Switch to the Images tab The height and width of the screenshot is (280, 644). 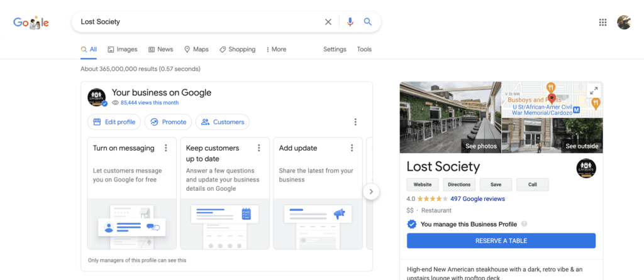(123, 50)
